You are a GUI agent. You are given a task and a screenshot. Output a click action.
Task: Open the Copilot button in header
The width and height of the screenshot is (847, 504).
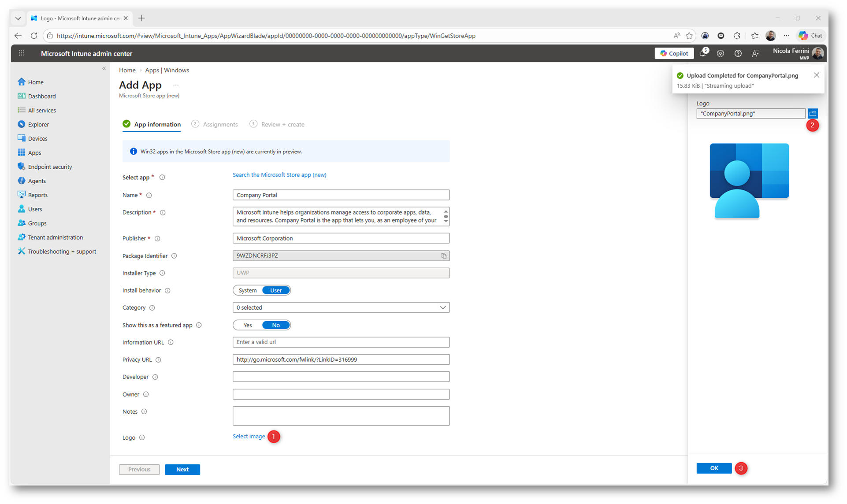(674, 53)
